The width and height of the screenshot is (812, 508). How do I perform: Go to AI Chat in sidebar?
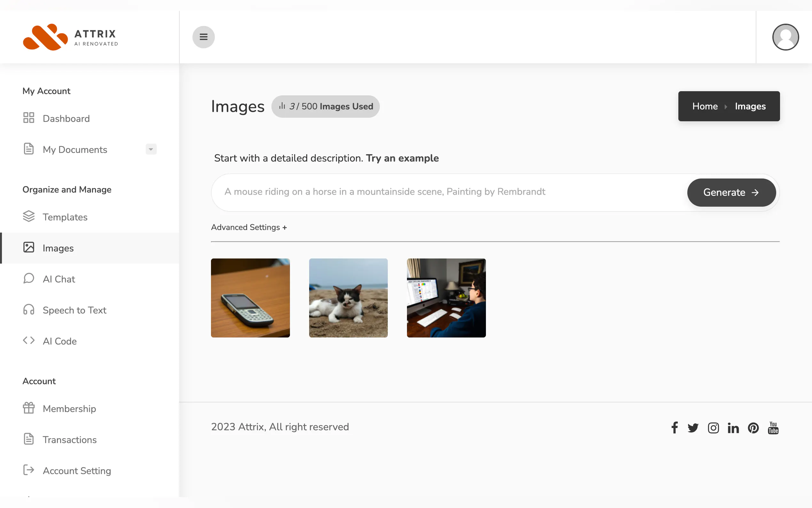(59, 279)
